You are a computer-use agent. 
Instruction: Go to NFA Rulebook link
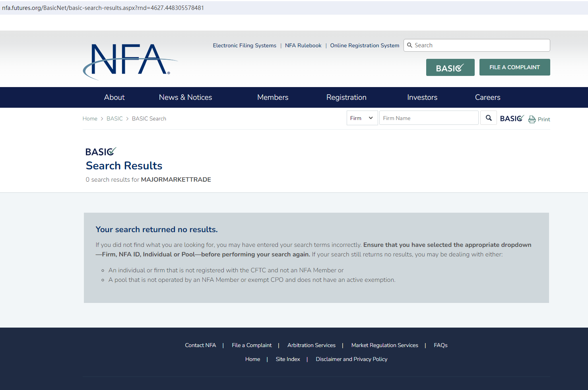click(x=303, y=46)
